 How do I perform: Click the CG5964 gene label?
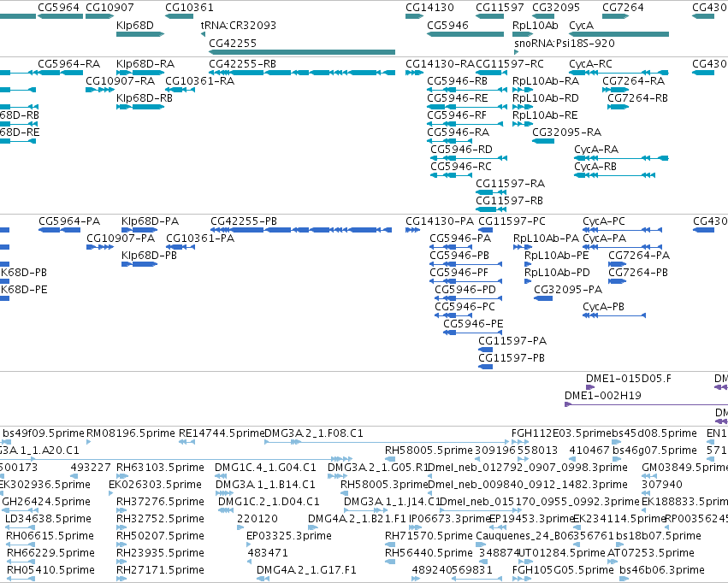pos(58,8)
